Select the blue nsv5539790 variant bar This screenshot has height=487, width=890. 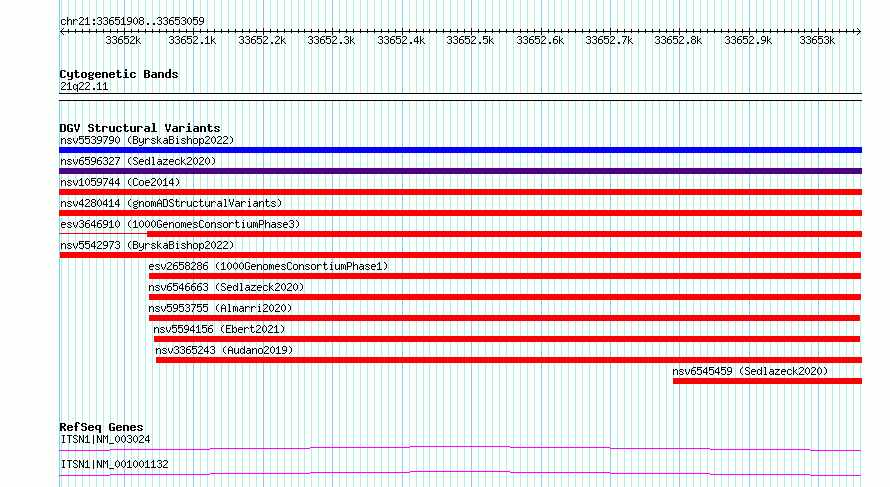point(460,150)
